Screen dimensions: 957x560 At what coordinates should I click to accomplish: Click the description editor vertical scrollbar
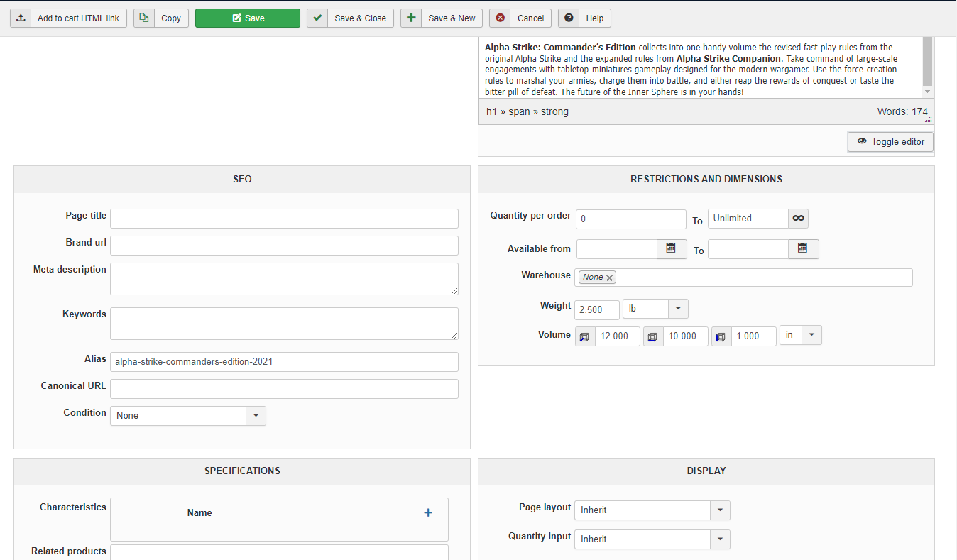[x=927, y=64]
